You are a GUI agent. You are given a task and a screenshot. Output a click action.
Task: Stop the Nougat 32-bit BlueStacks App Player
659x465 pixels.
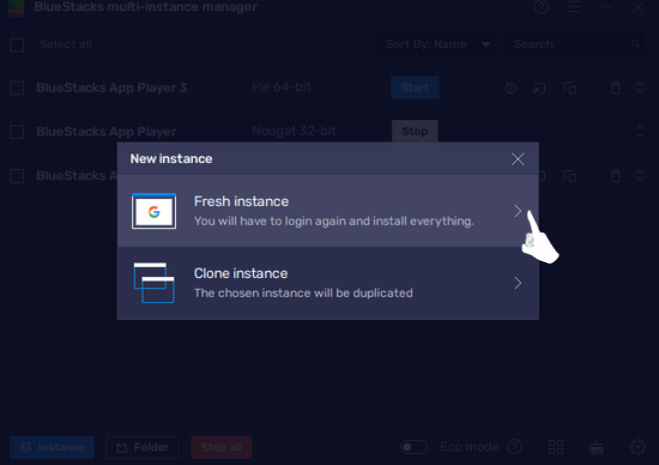coord(415,131)
